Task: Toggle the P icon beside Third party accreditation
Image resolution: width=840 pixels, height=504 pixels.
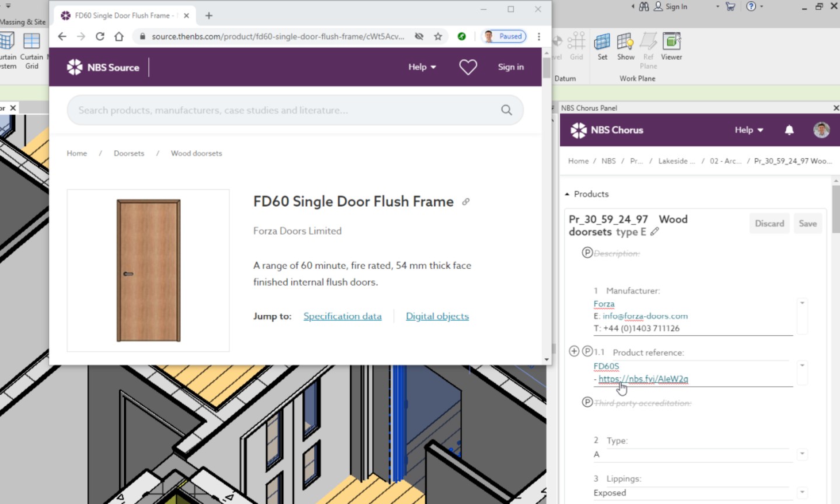Action: [x=587, y=402]
